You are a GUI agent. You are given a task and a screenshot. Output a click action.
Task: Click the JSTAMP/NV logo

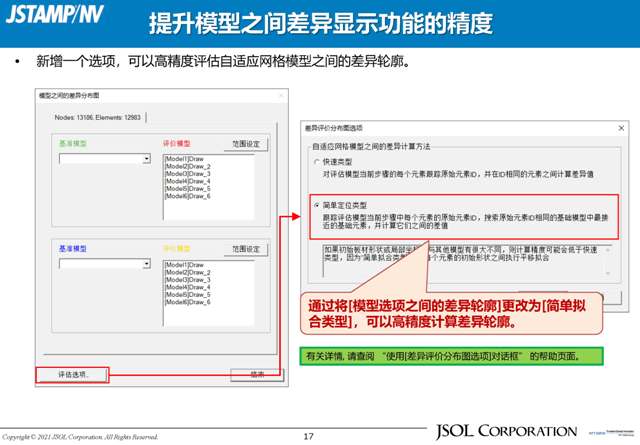click(55, 16)
